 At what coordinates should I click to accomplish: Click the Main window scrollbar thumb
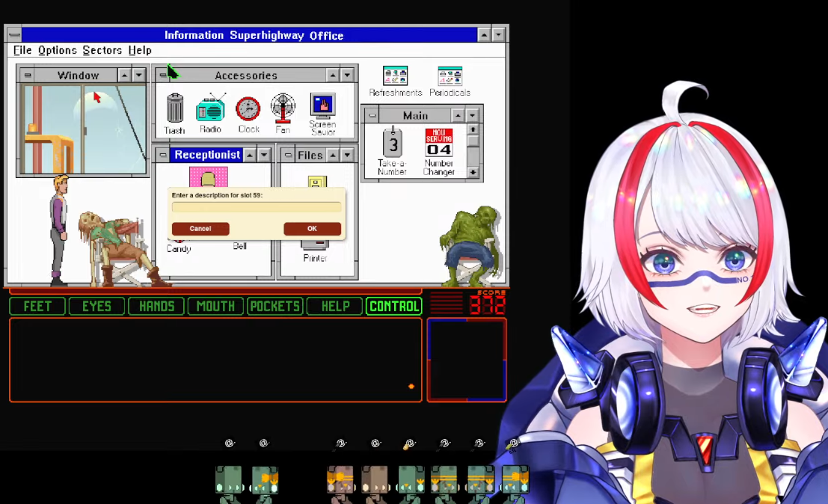point(473,141)
